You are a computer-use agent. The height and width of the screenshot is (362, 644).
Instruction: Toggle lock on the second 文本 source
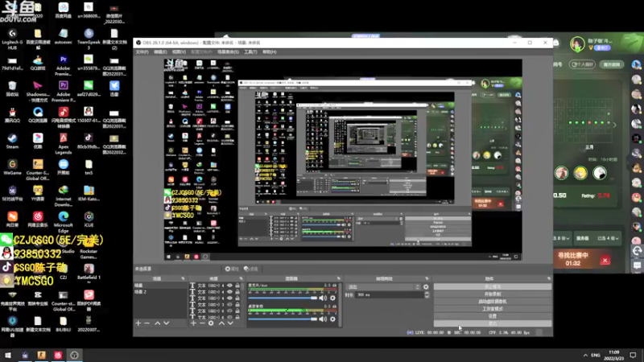click(x=237, y=292)
